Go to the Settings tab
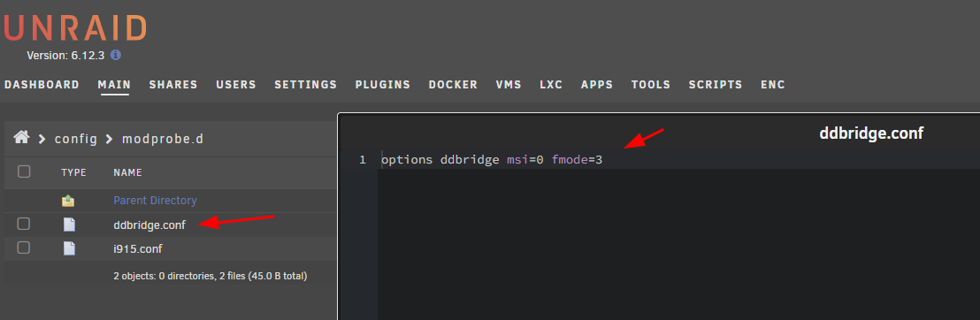Screen dimensions: 980x320 click(x=306, y=84)
